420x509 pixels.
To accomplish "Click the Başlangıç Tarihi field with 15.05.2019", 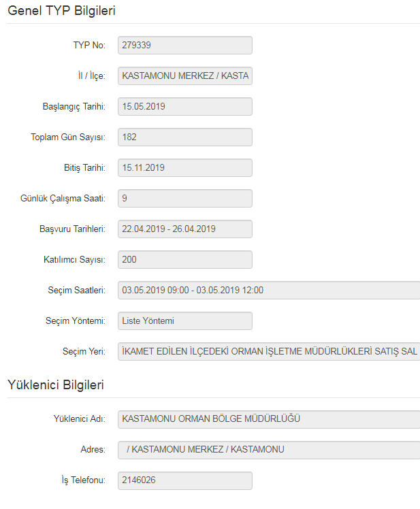I will (x=184, y=106).
